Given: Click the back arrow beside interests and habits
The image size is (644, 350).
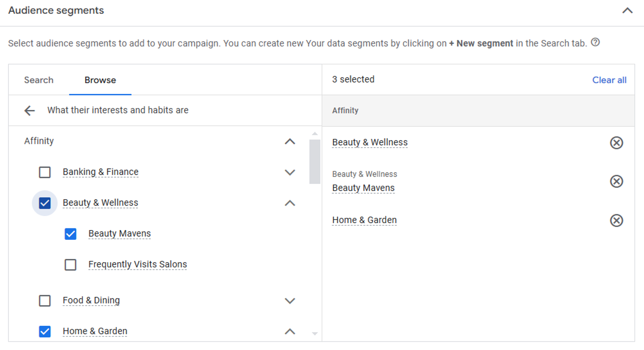Looking at the screenshot, I should (29, 111).
